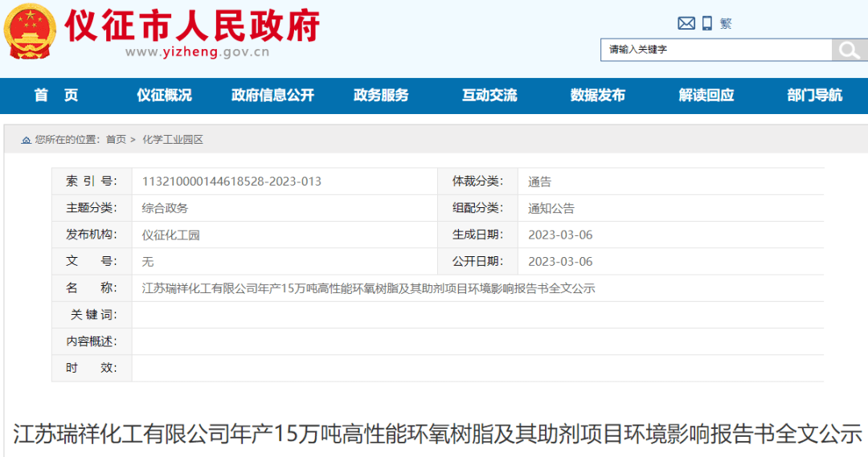This screenshot has height=457, width=868.
Task: Select 政府信息公开 in the navigation bar
Action: coord(272,95)
